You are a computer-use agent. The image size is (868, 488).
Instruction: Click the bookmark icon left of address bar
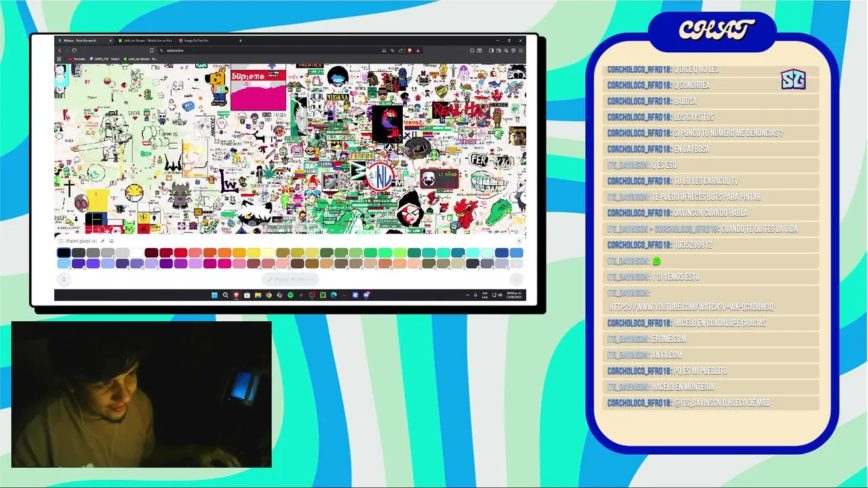coord(151,50)
